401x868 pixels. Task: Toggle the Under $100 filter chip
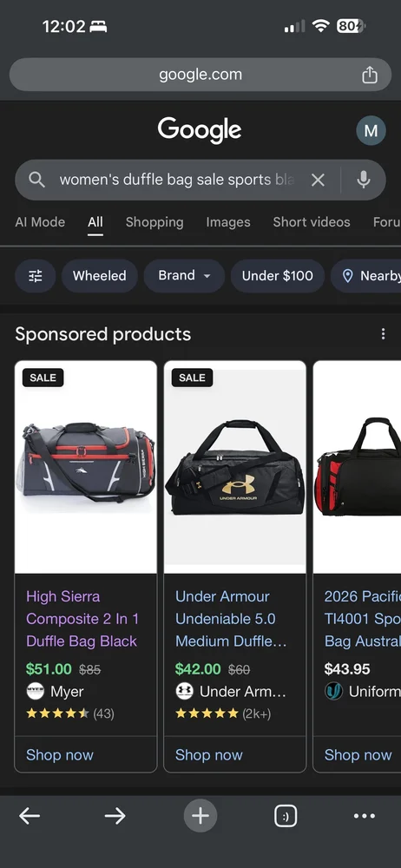[x=278, y=276]
